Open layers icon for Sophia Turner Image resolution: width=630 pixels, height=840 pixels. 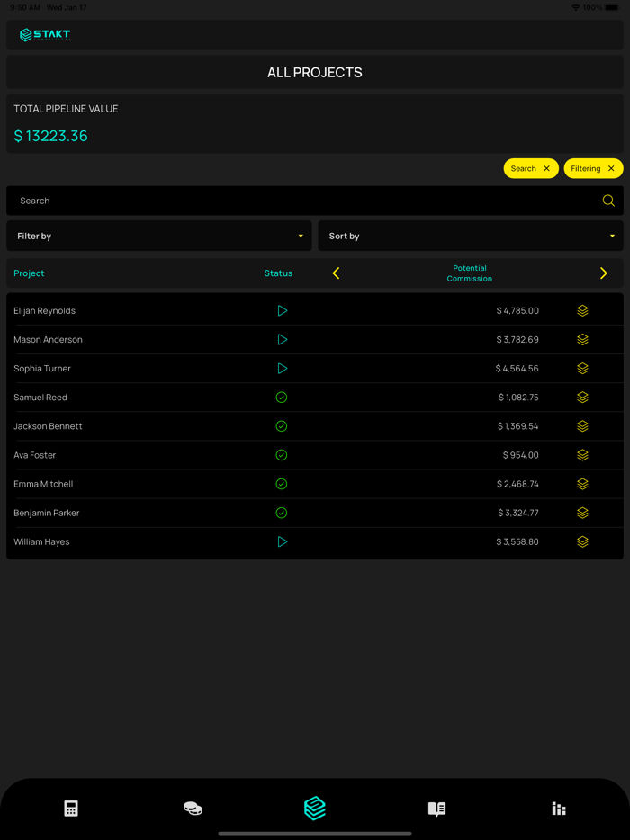pos(583,369)
